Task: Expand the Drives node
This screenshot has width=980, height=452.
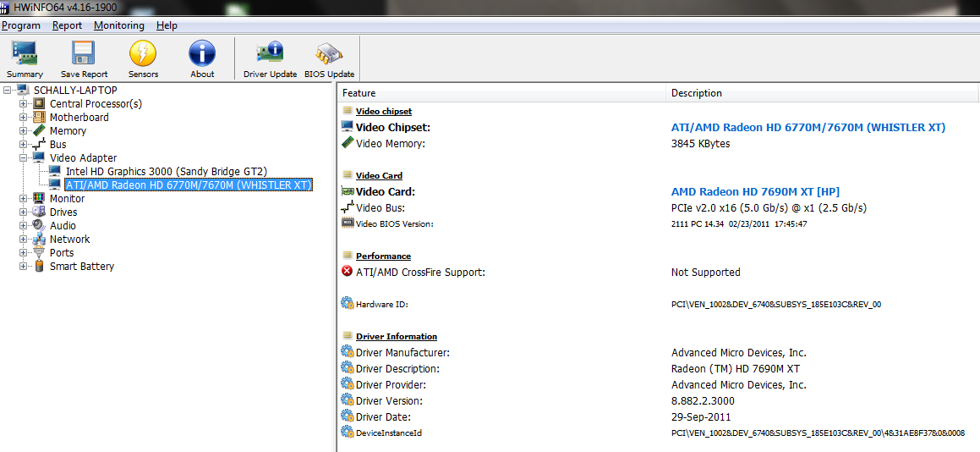Action: (x=24, y=212)
